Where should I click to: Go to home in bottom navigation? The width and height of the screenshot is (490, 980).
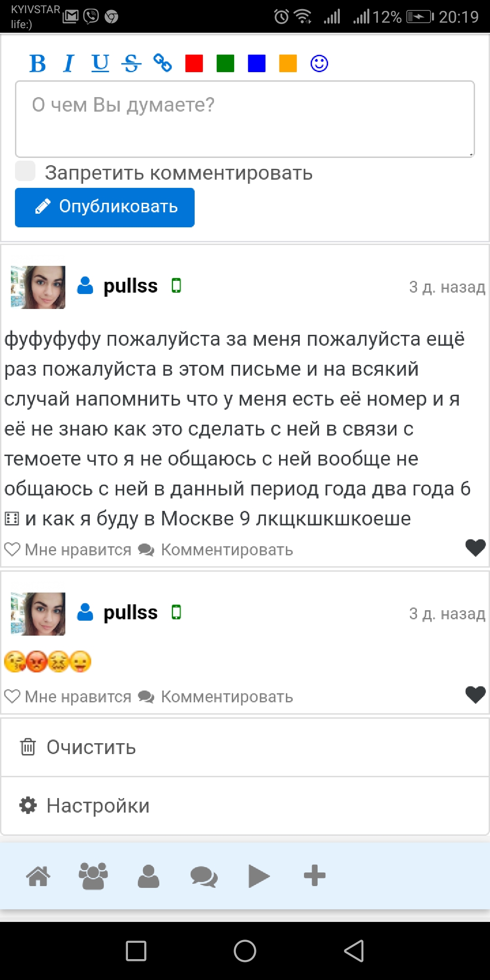click(x=38, y=876)
